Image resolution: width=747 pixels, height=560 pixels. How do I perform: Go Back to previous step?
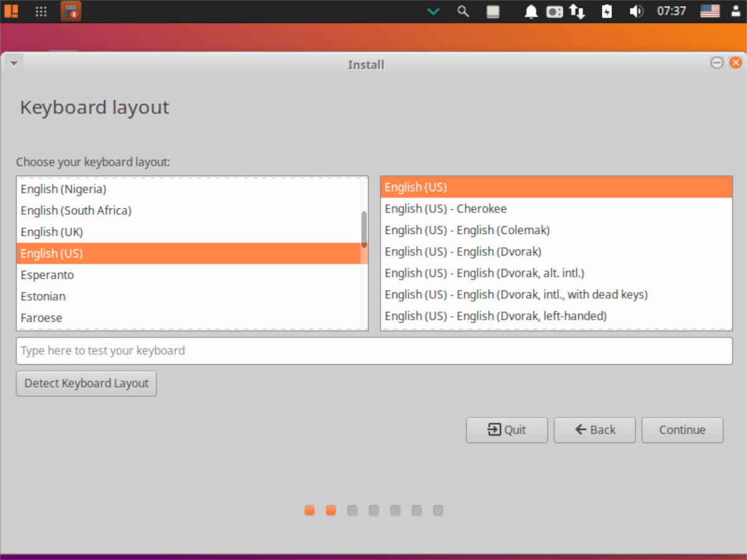tap(594, 430)
